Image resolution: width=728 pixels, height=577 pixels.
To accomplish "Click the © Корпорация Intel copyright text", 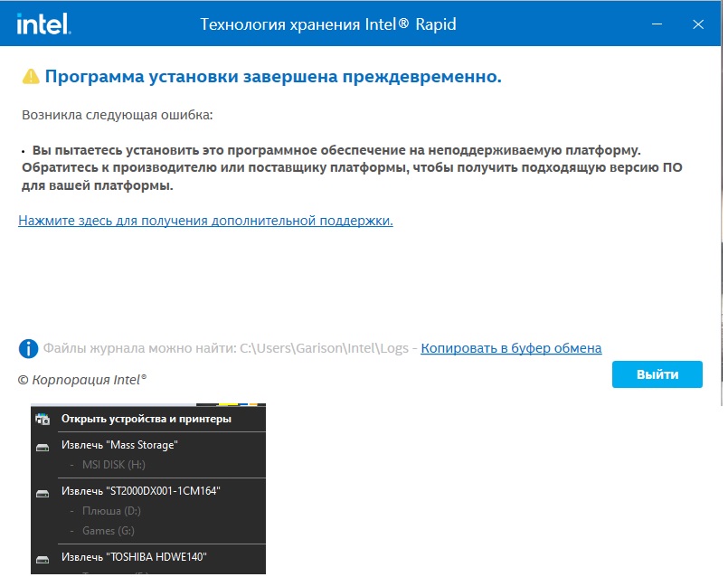I will point(82,380).
